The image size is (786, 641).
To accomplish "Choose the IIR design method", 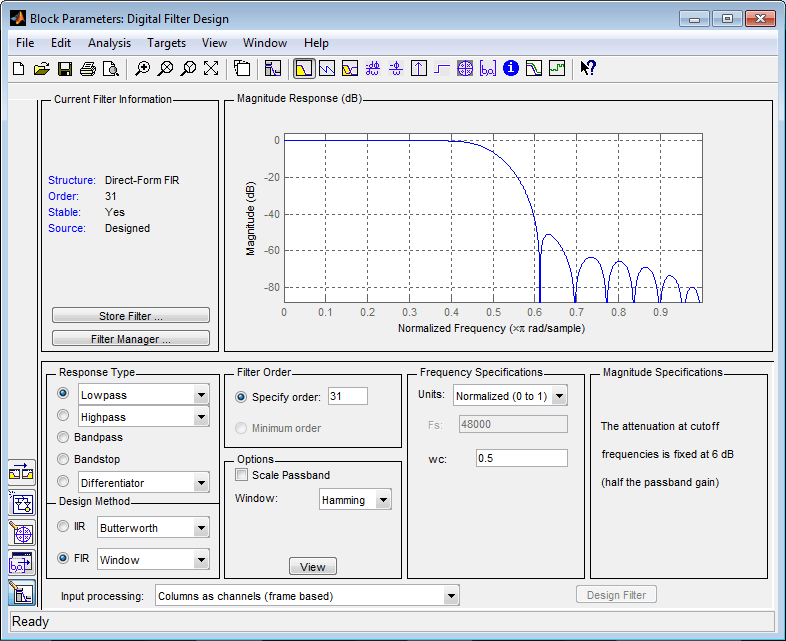I will [x=64, y=527].
